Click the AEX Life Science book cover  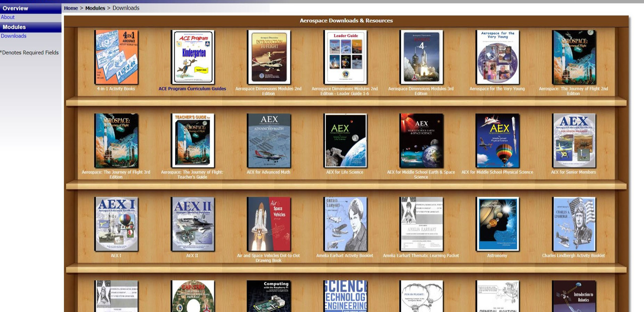coord(345,140)
